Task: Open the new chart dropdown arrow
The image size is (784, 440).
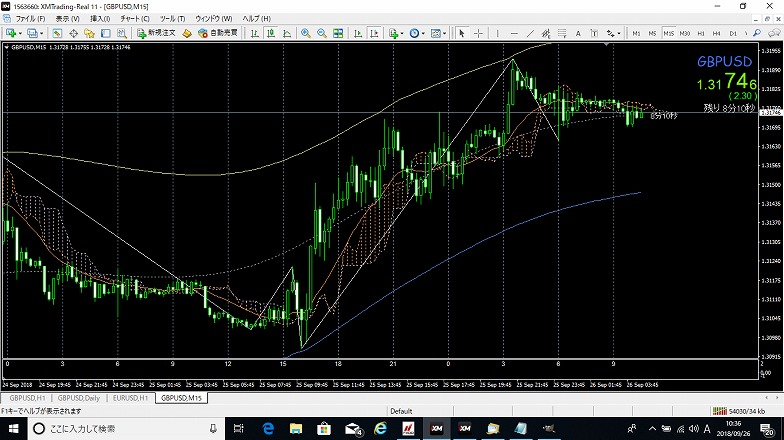Action: click(x=21, y=33)
